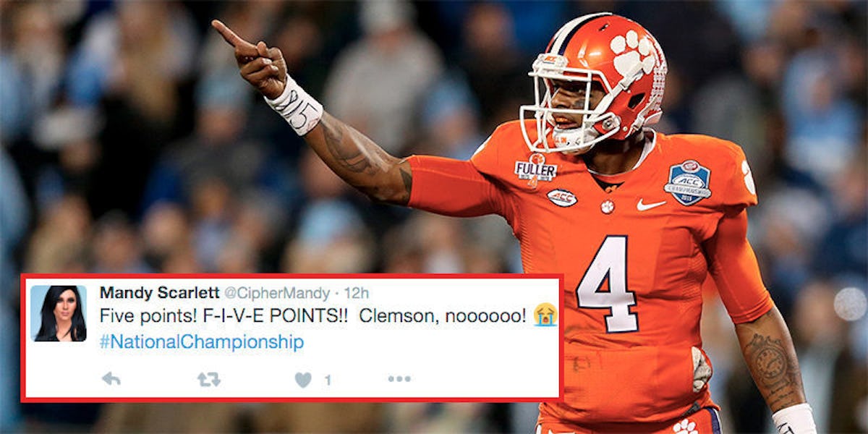868x434 pixels.
Task: Click the Fuller patch on the jersey
Action: click(x=536, y=169)
